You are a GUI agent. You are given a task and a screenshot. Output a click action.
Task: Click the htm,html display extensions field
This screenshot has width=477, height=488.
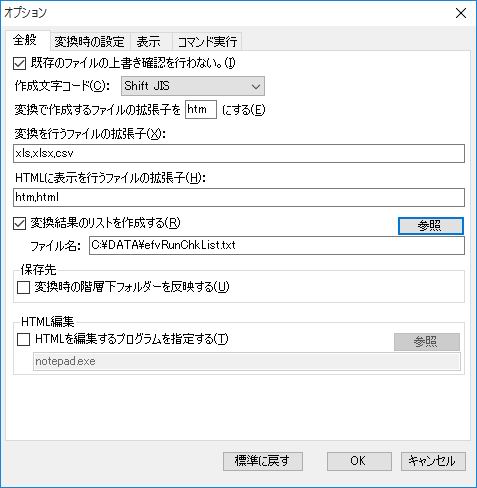239,197
